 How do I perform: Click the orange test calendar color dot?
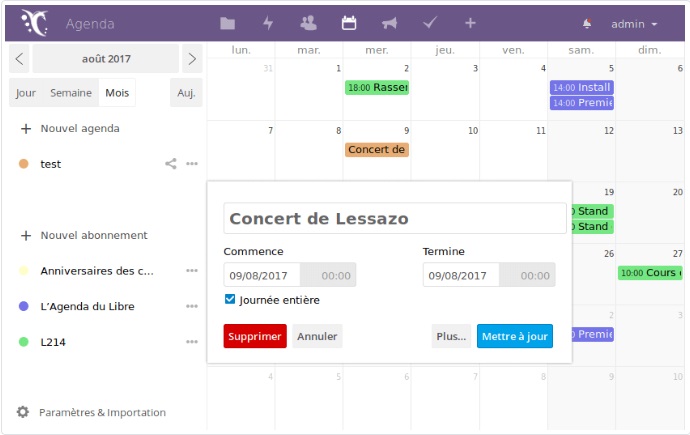23,164
